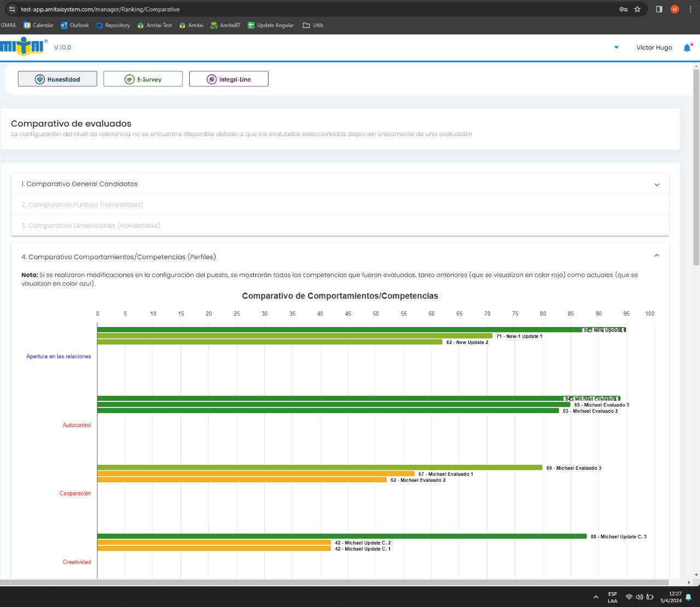The width and height of the screenshot is (700, 607).
Task: Open the Integri-Line module
Action: [229, 79]
